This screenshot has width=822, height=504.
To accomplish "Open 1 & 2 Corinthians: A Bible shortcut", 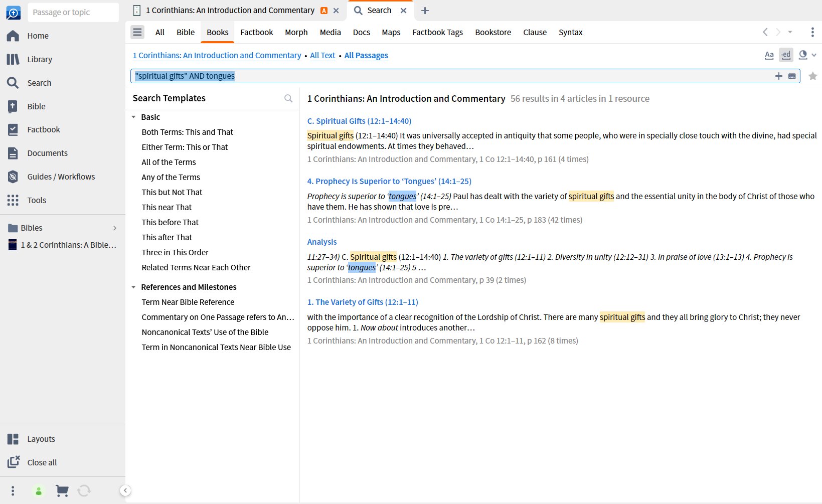I will click(63, 245).
